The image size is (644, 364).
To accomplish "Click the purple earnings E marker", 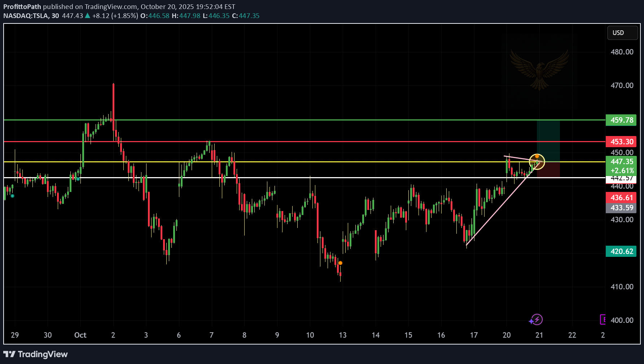I will click(603, 319).
